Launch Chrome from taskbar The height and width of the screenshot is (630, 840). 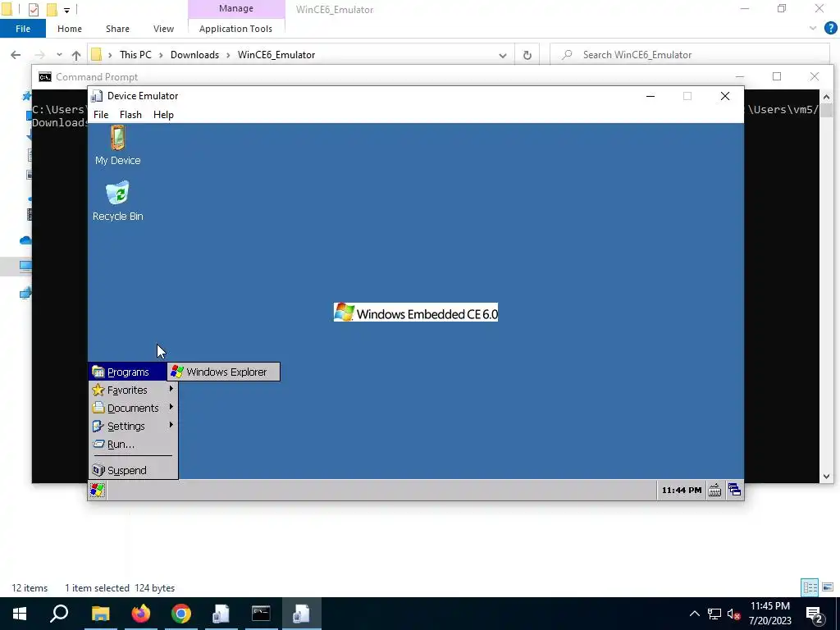point(181,614)
